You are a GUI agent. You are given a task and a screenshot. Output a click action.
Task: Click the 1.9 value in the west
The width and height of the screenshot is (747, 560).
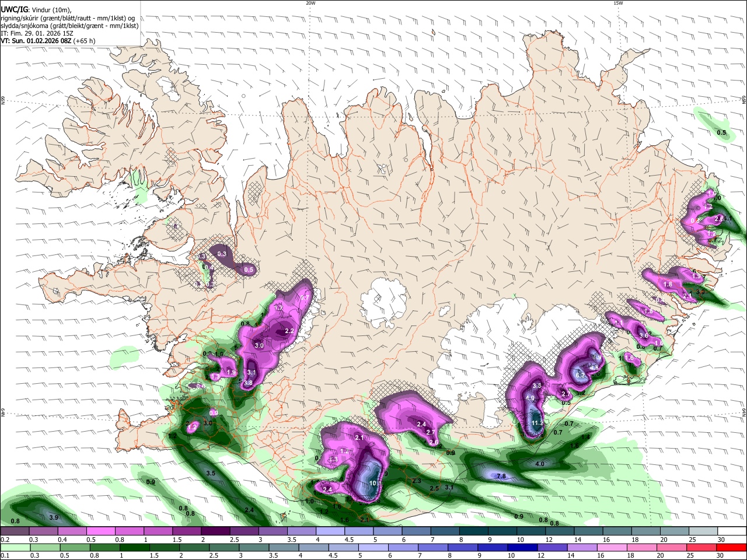[231, 372]
